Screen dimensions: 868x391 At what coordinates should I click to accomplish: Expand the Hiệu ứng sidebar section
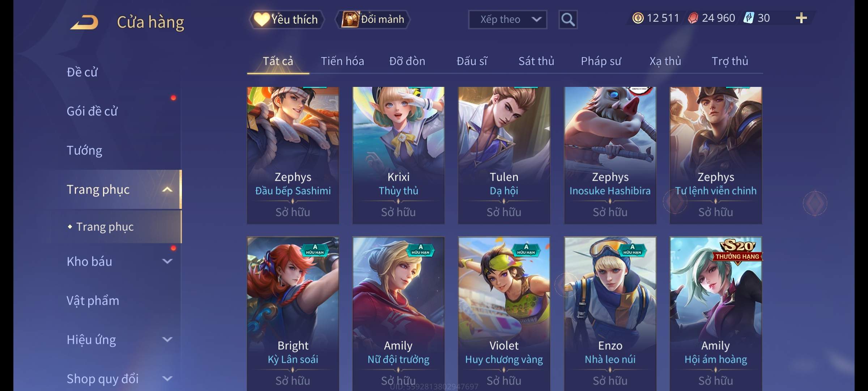click(x=167, y=339)
